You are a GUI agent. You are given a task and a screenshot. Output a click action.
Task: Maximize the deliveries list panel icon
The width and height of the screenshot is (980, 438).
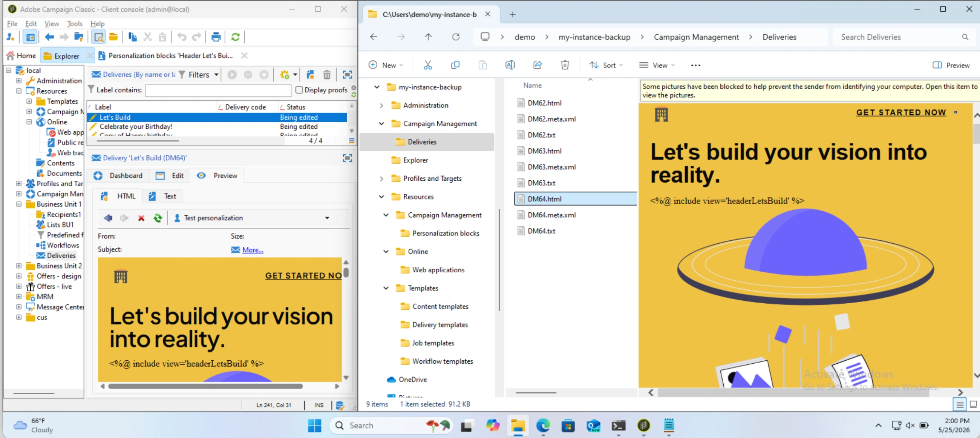pos(347,75)
